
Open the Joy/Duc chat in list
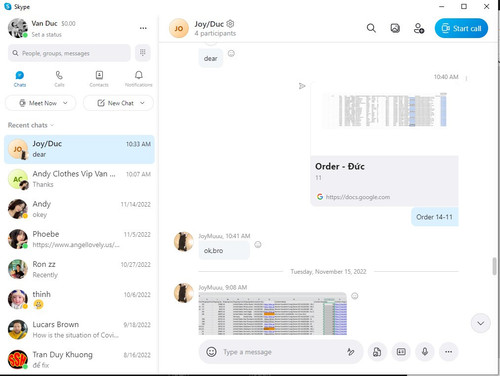(x=79, y=149)
